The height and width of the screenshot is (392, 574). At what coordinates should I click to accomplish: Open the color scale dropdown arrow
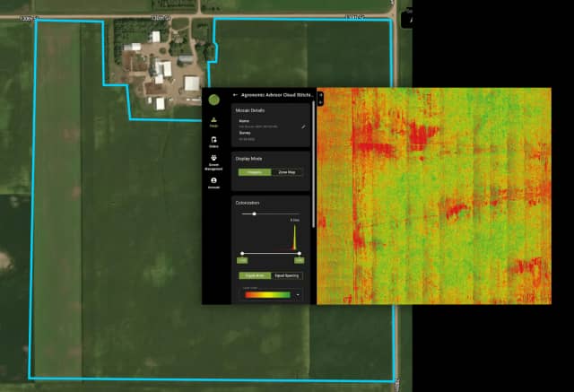click(298, 294)
